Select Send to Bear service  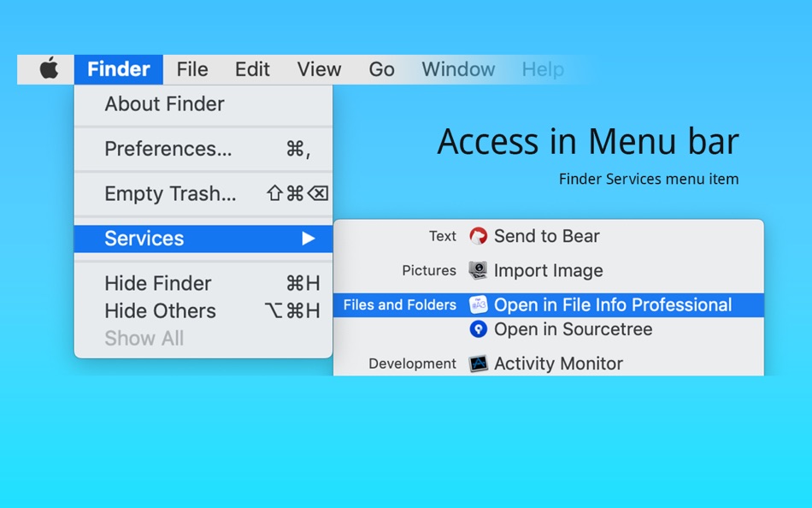549,236
